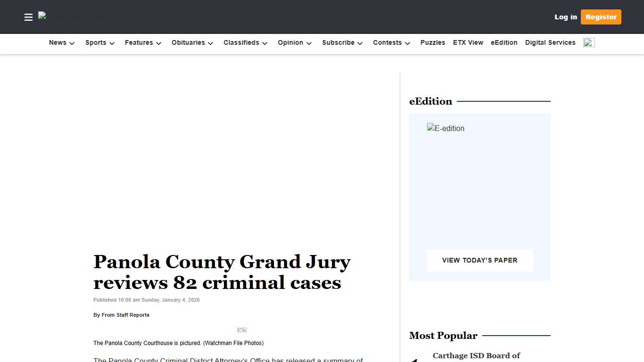
Task: Open the Classifieds dropdown
Action: (245, 42)
